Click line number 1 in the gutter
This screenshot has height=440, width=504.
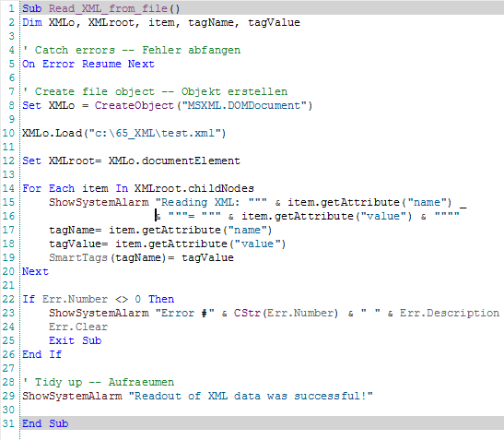pos(12,8)
